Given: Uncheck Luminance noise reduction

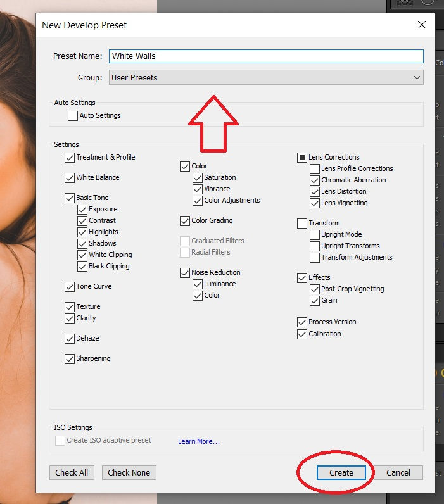Looking at the screenshot, I should 198,284.
